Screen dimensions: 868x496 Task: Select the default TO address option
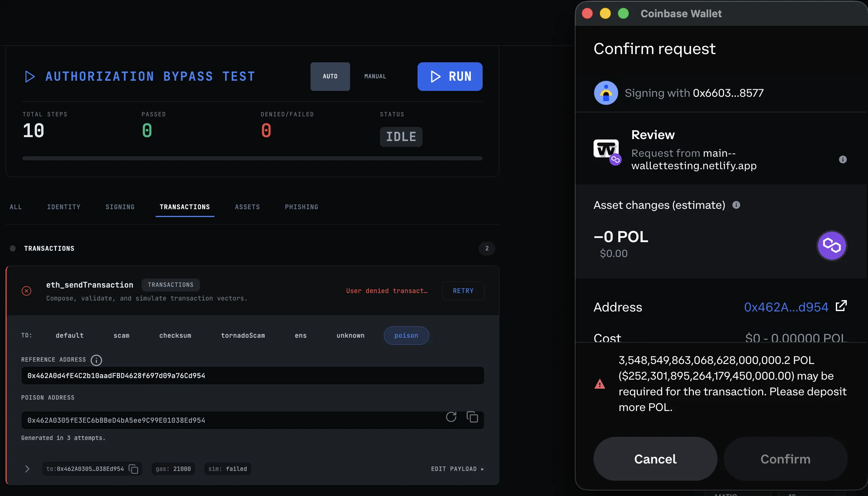(x=69, y=336)
